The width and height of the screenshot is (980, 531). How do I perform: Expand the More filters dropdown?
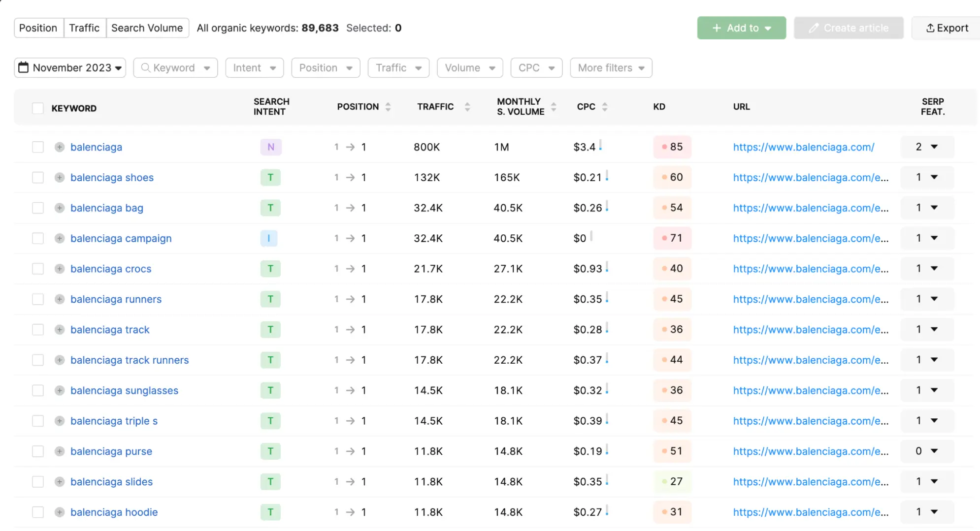611,68
